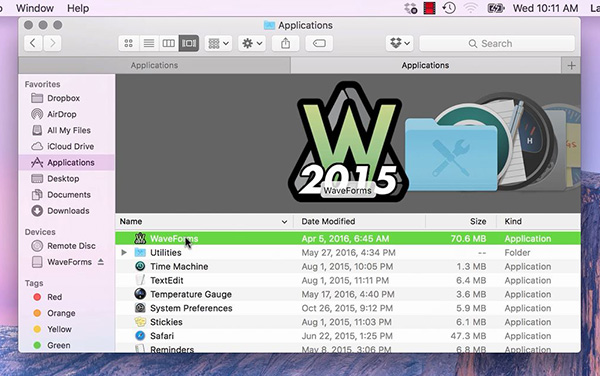Viewport: 600px width, 376px height.
Task: Sort by the Size column
Action: [x=461, y=221]
